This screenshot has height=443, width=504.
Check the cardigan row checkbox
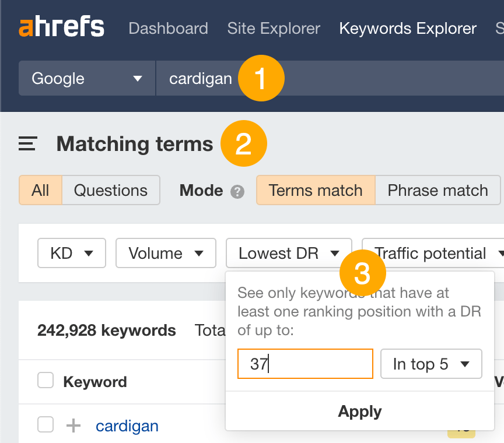[45, 425]
